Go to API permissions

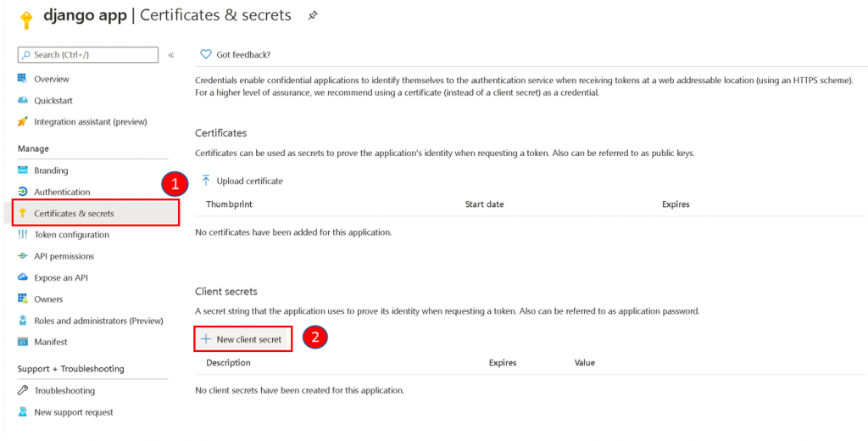click(x=64, y=256)
